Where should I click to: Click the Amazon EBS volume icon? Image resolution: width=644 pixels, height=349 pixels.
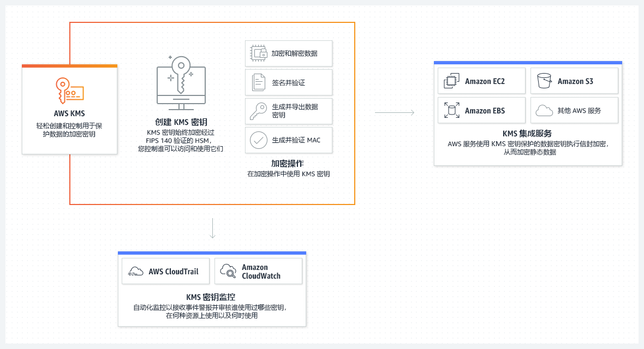click(451, 111)
